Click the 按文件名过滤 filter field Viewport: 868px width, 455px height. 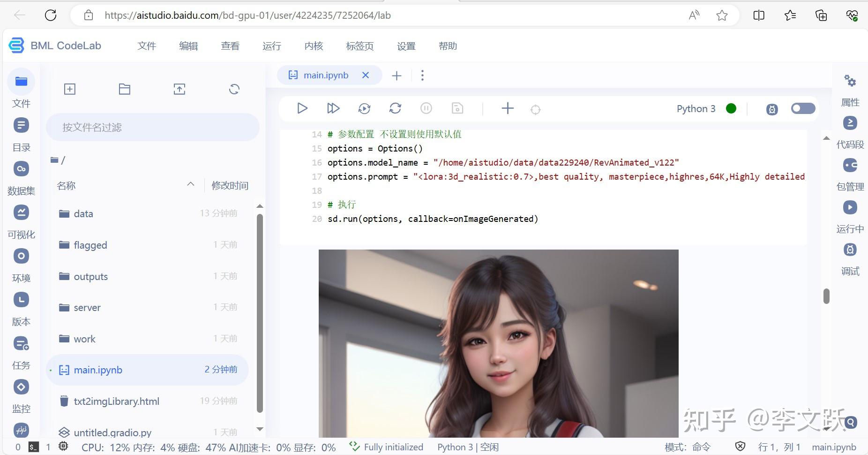[152, 127]
